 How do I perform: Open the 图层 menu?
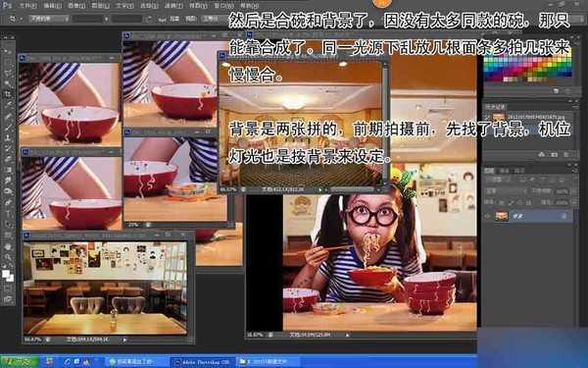[100, 6]
